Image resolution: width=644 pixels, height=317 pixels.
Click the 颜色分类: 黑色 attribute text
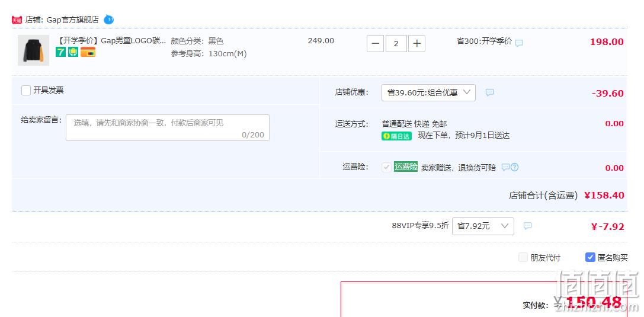[197, 41]
